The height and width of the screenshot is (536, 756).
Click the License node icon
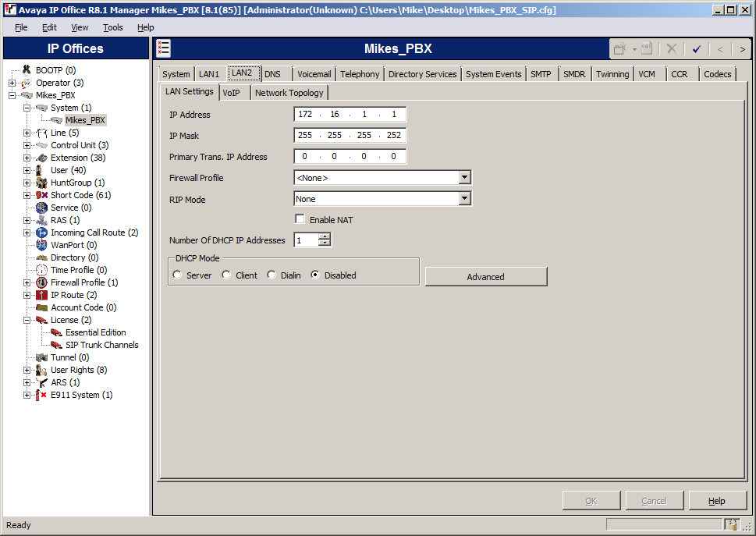pyautogui.click(x=42, y=321)
